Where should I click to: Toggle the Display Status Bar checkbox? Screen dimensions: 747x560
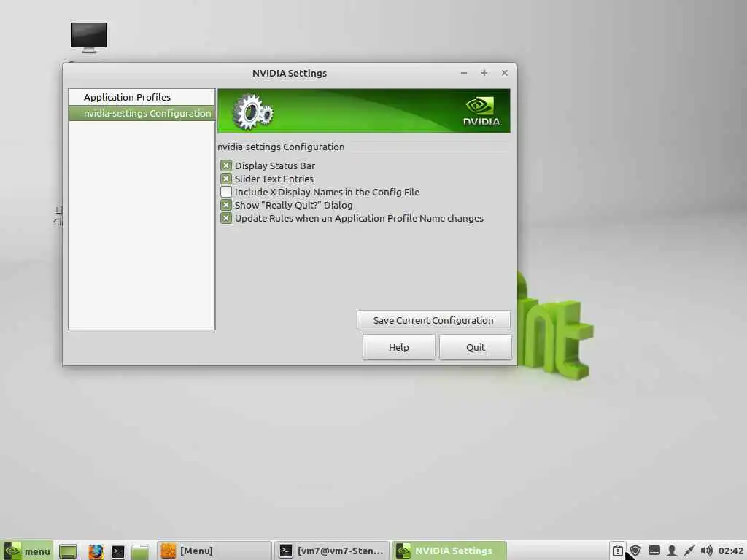[x=226, y=166]
